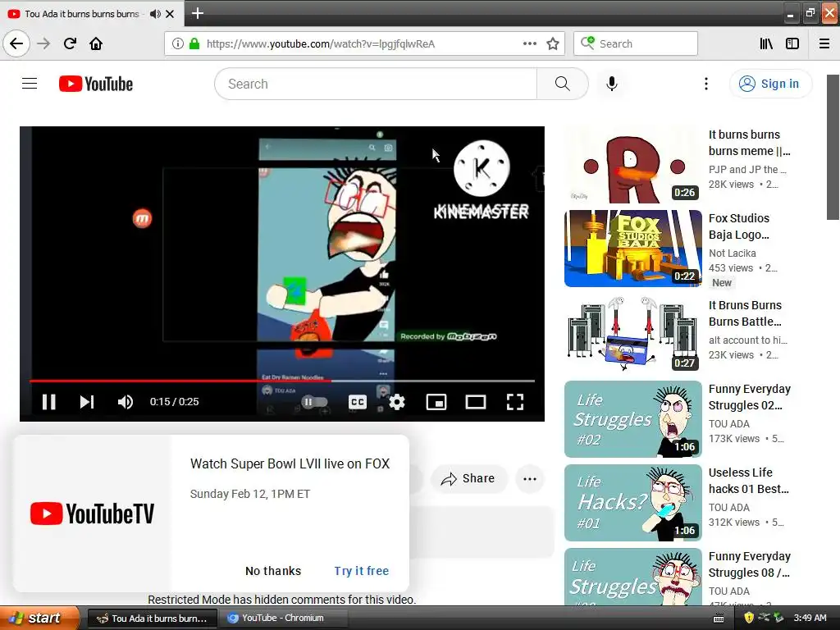Image resolution: width=840 pixels, height=630 pixels.
Task: Sign in to YouTube
Action: pyautogui.click(x=770, y=84)
